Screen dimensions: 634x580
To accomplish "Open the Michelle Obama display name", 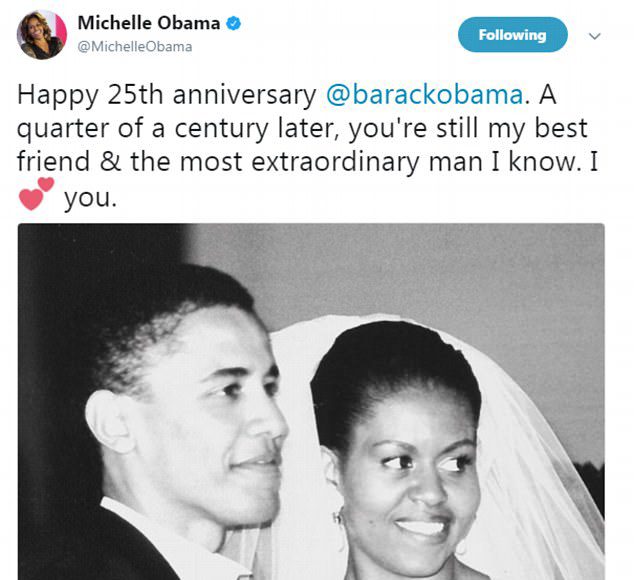I will [x=148, y=23].
